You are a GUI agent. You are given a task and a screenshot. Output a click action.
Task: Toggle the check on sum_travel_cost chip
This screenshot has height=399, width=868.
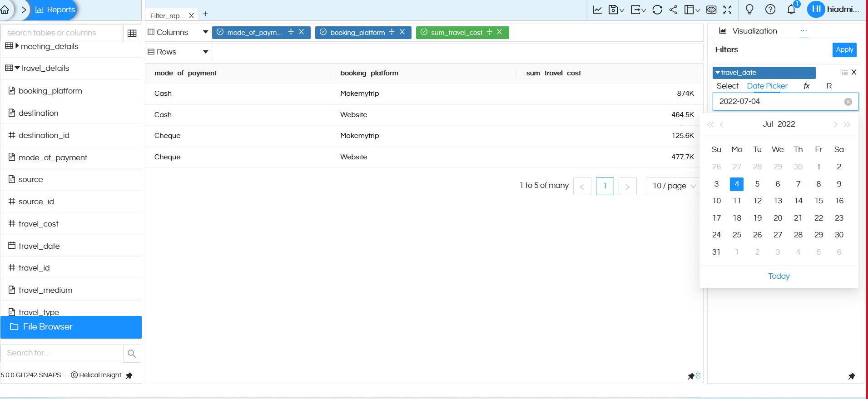tap(424, 32)
